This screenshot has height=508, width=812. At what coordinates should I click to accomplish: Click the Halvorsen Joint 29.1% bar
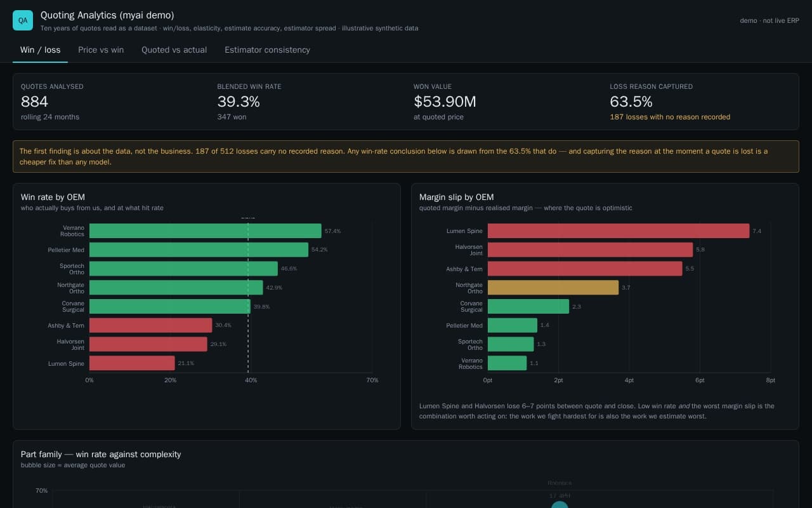(x=148, y=344)
